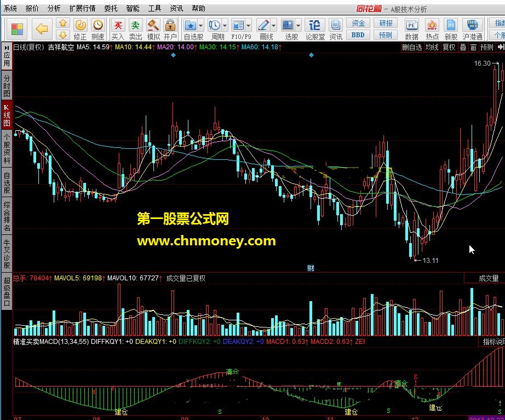This screenshot has height=420, width=505.
Task: Open the 扩展行情 menu
Action: pos(83,8)
